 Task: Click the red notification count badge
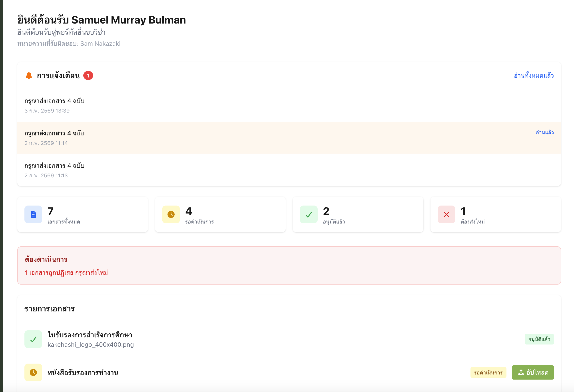[x=88, y=75]
